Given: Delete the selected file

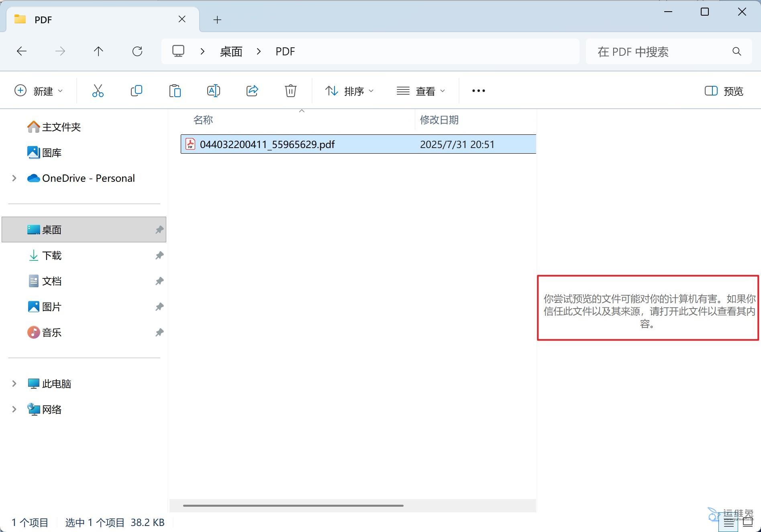Looking at the screenshot, I should 290,91.
